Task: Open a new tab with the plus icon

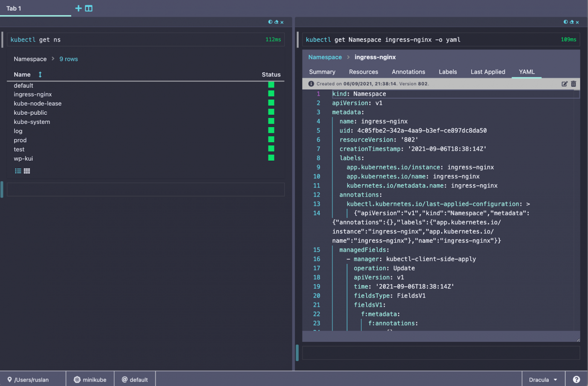Action: tap(78, 8)
